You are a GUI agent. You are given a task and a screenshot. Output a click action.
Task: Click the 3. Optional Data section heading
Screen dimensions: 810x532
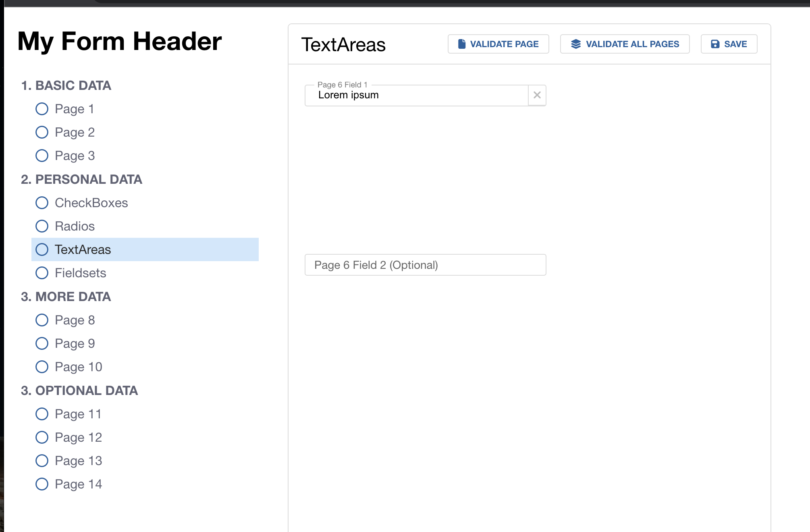pyautogui.click(x=79, y=391)
